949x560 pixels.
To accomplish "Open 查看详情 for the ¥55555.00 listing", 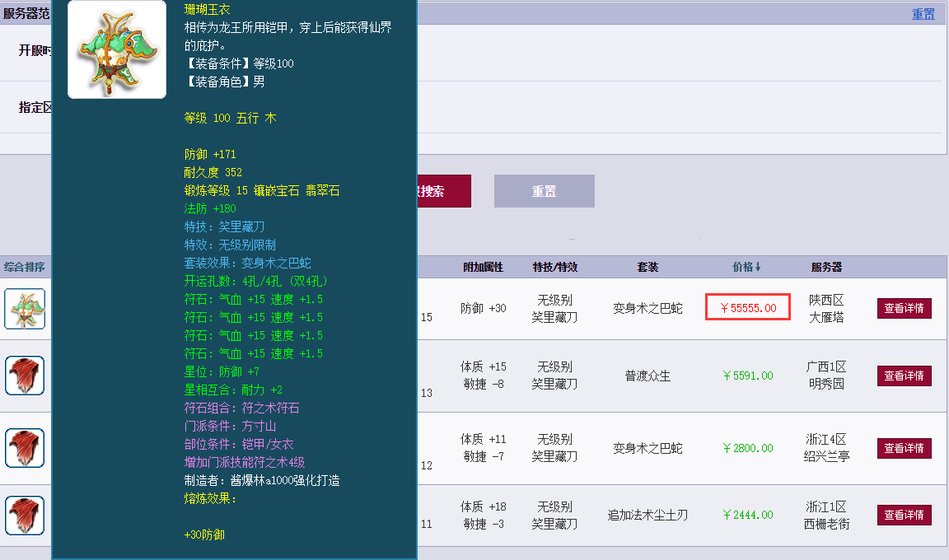I will pyautogui.click(x=904, y=306).
